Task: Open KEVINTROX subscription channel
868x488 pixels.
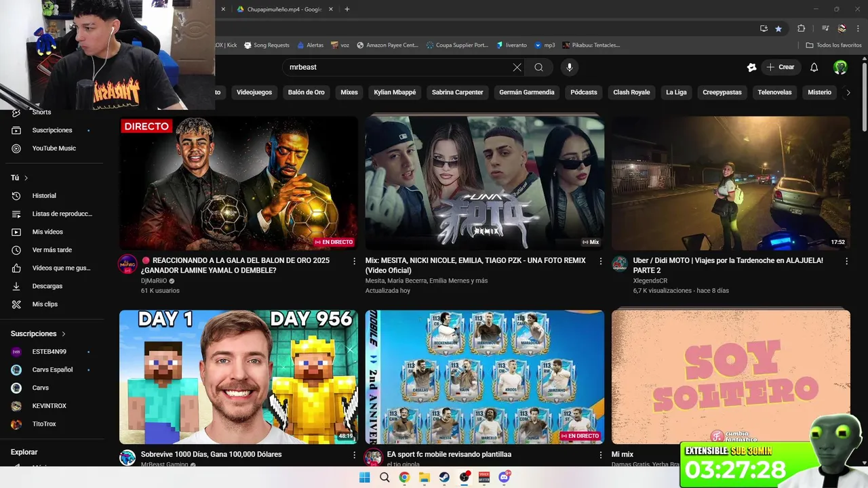Action: pyautogui.click(x=50, y=406)
